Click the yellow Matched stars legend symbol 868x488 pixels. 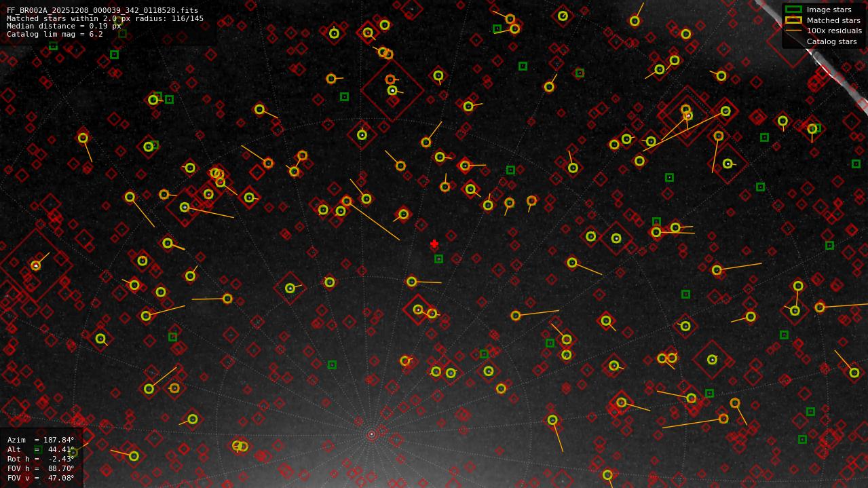click(793, 20)
